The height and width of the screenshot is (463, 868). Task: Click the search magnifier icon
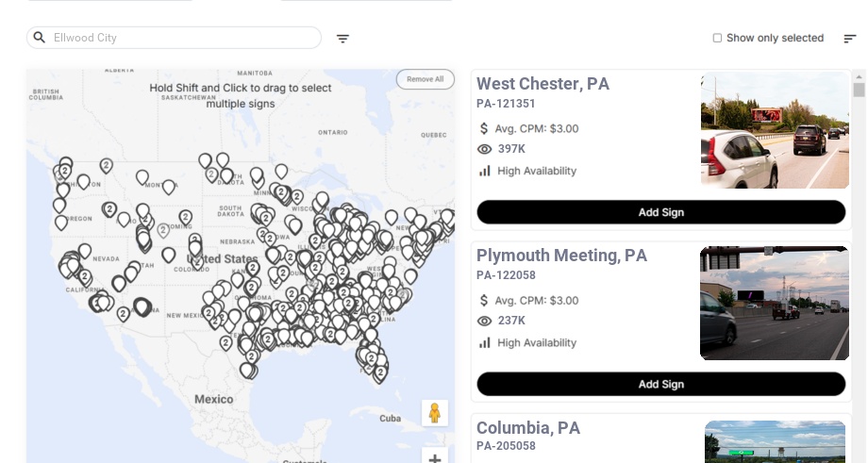point(40,38)
